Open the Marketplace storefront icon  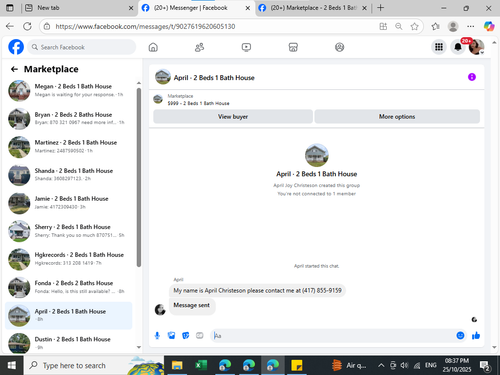tap(293, 47)
